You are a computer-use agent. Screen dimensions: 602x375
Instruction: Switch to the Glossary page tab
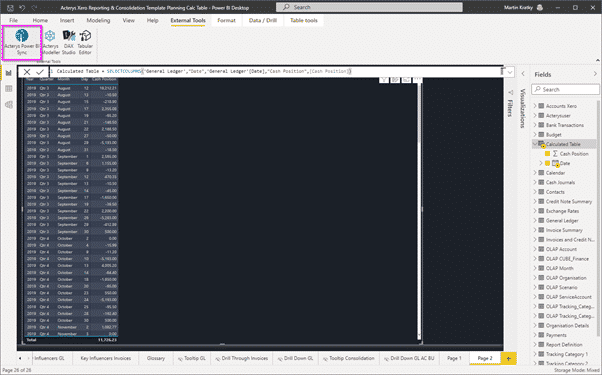[x=156, y=358]
